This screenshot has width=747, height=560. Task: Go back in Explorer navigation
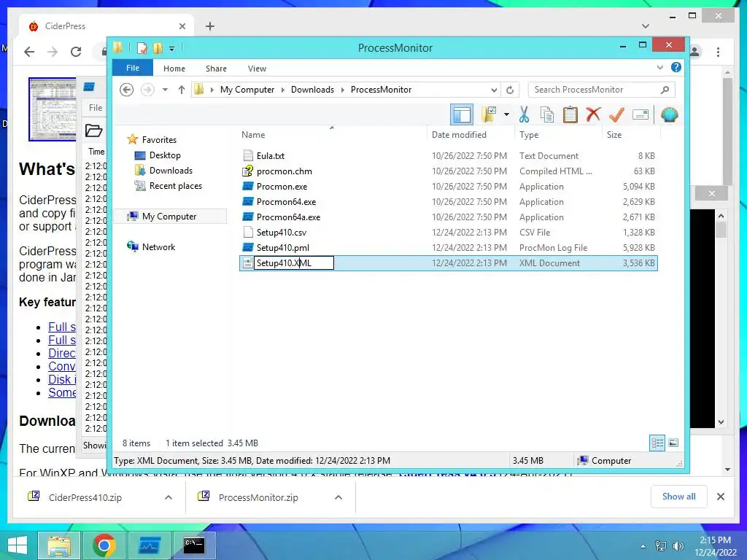pos(126,90)
